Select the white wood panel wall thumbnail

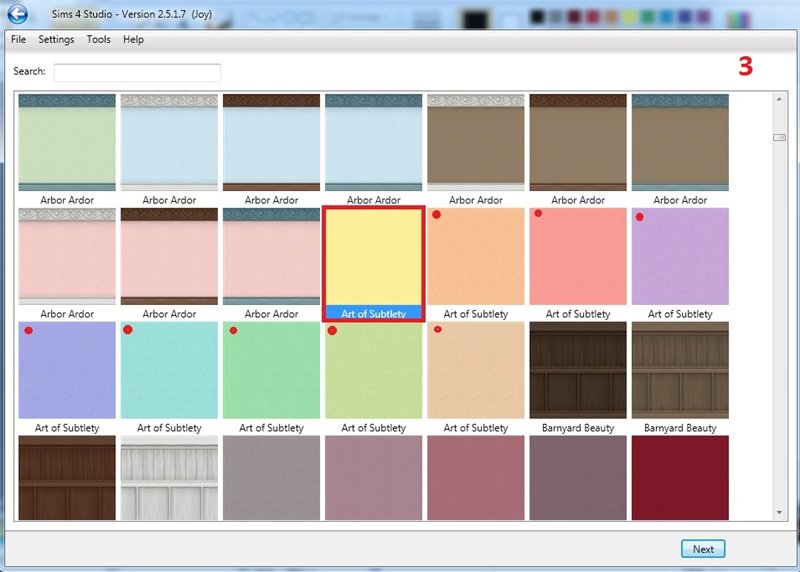(x=169, y=477)
